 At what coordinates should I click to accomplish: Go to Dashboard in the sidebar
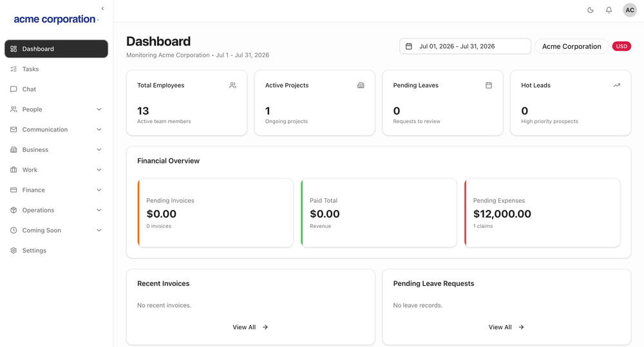[x=56, y=49]
